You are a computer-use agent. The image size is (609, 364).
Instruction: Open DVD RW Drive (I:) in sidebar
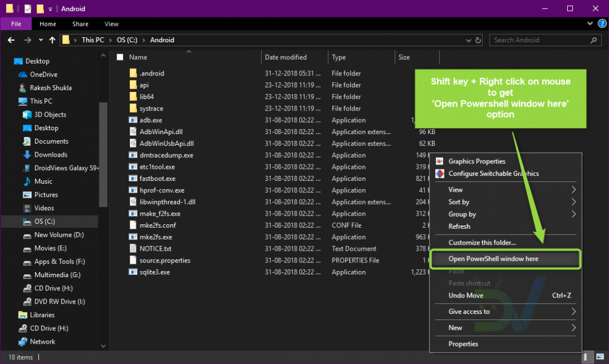(x=59, y=301)
